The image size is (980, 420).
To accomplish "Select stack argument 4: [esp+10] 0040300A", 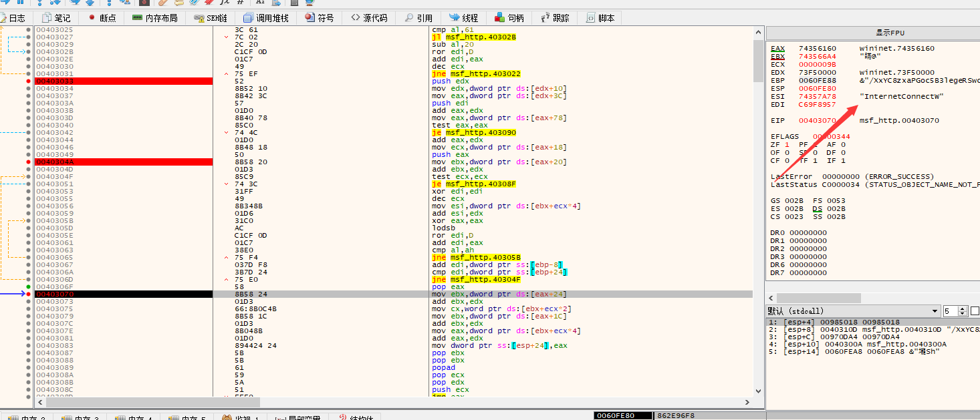I will [x=873, y=344].
